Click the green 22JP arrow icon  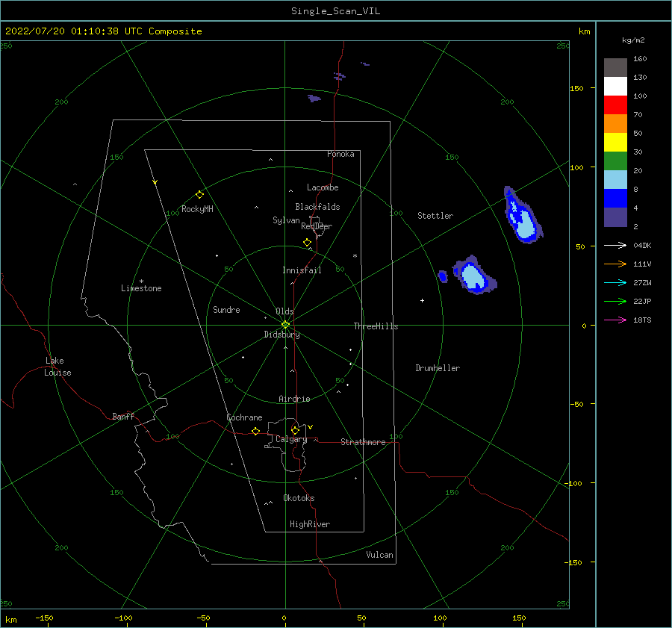615,302
